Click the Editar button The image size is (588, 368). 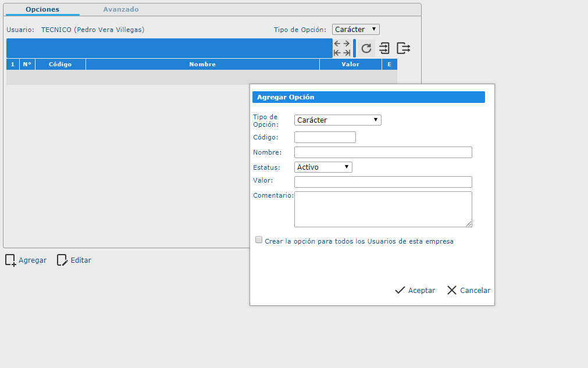pos(74,260)
